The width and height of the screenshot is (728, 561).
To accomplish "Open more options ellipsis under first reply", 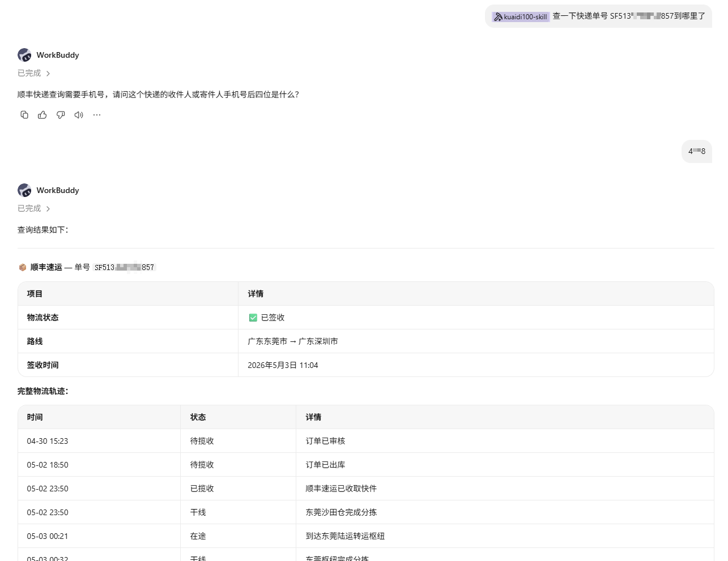I will pyautogui.click(x=97, y=115).
